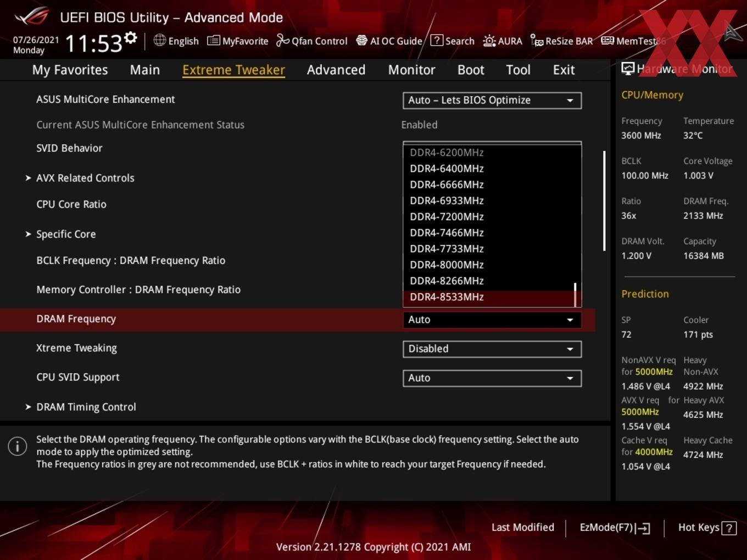Select DDR4-7200MHz option
The image size is (747, 560).
tap(492, 216)
